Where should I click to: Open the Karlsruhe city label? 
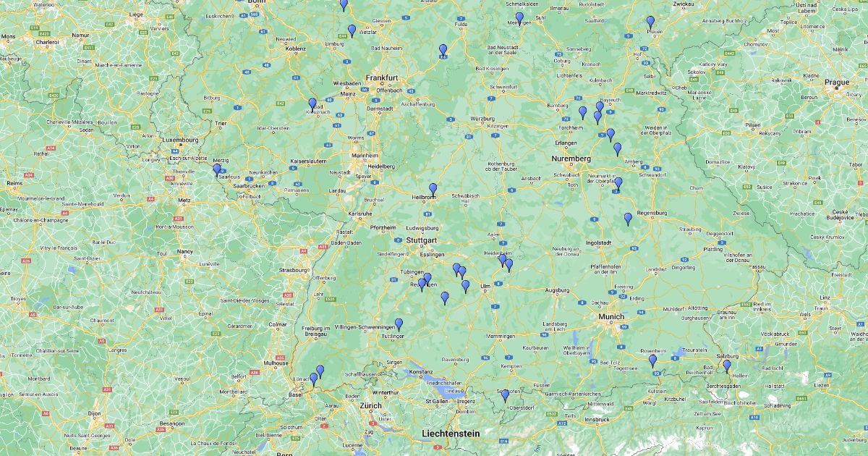360,214
